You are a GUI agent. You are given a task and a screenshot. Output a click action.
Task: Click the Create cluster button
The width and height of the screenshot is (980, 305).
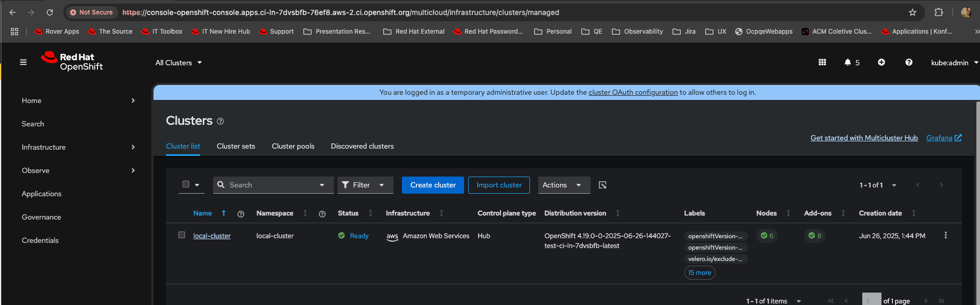tap(433, 185)
